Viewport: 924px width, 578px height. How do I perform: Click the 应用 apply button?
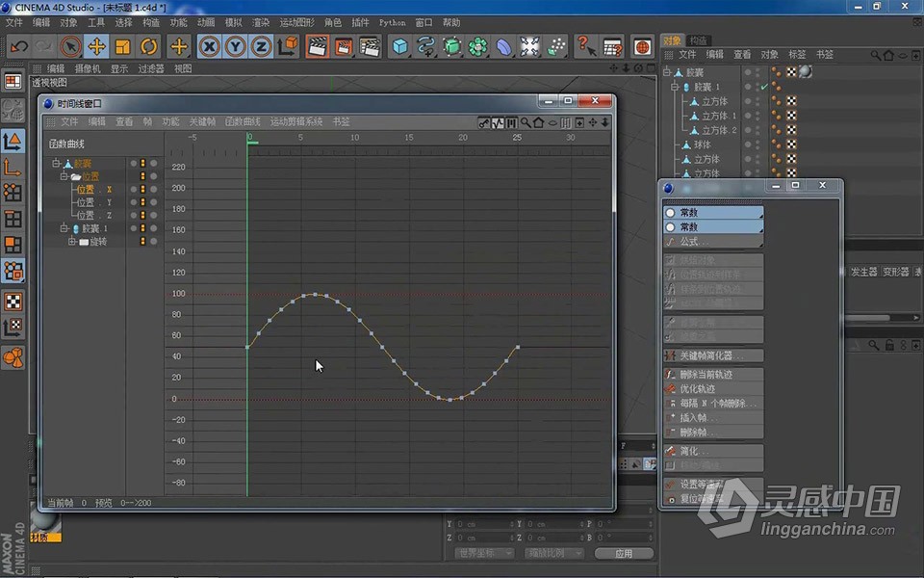(x=624, y=553)
